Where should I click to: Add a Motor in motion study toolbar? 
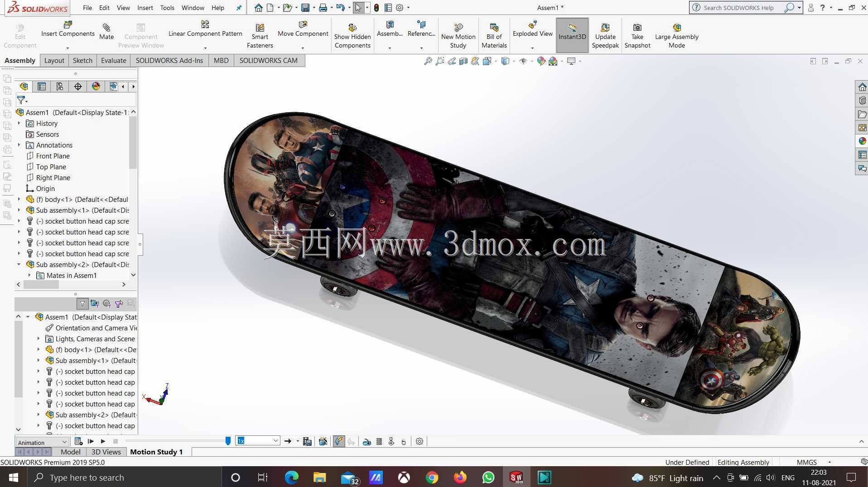(367, 441)
